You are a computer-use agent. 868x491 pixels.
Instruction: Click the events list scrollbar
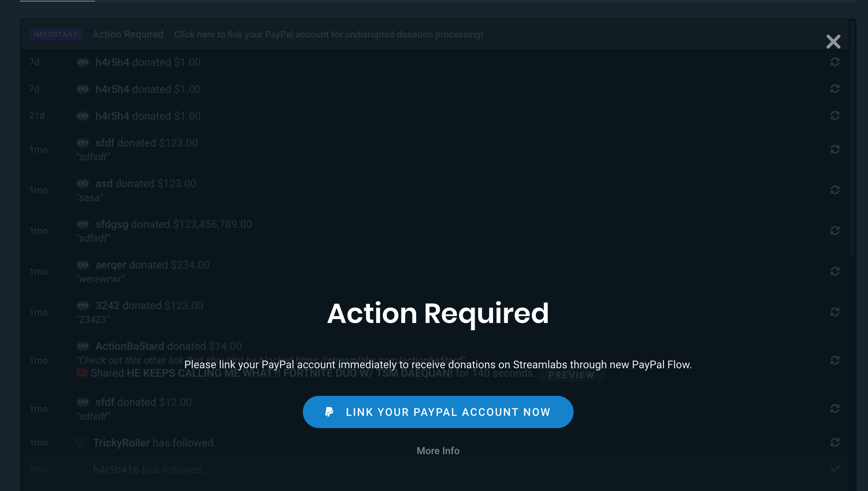pyautogui.click(x=852, y=138)
